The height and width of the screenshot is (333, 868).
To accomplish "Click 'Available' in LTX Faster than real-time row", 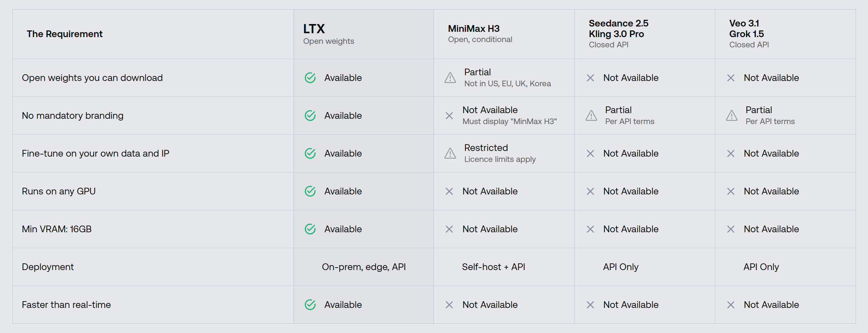I will click(343, 305).
